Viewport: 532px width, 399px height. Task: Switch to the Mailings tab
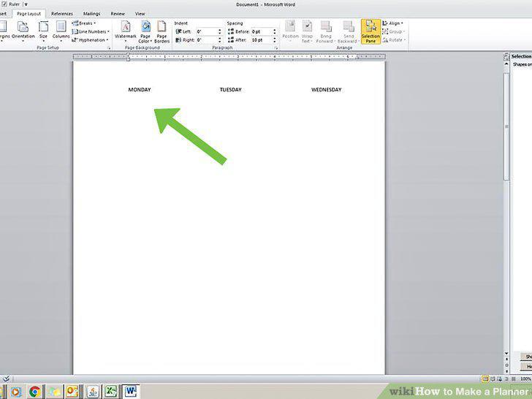coord(91,14)
